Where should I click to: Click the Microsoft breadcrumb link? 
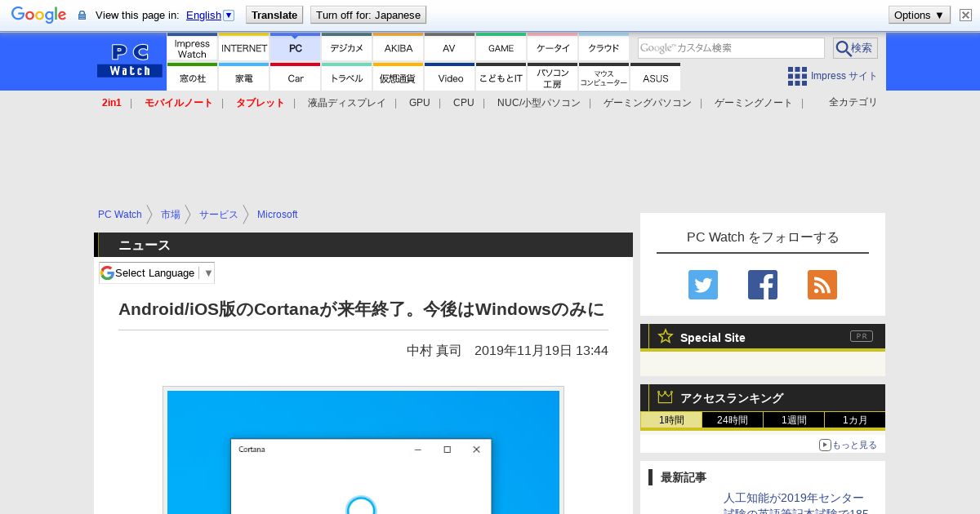[277, 215]
